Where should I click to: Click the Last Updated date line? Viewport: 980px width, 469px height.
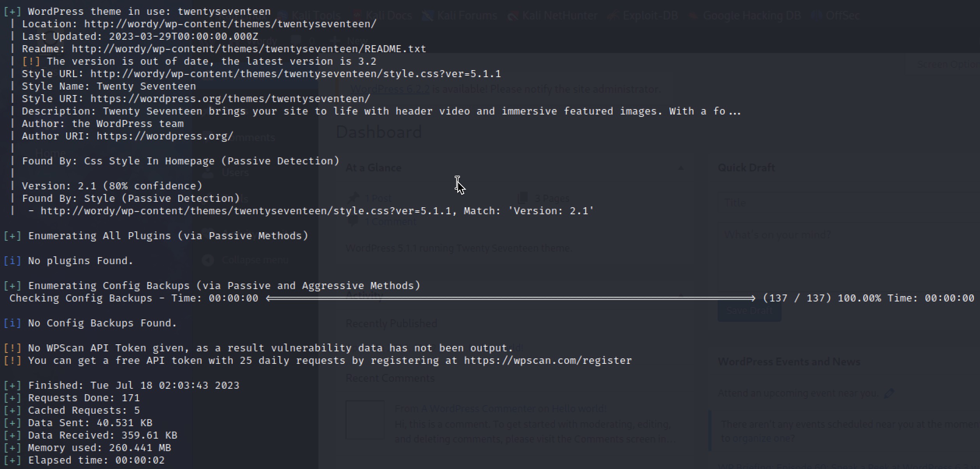pos(140,37)
